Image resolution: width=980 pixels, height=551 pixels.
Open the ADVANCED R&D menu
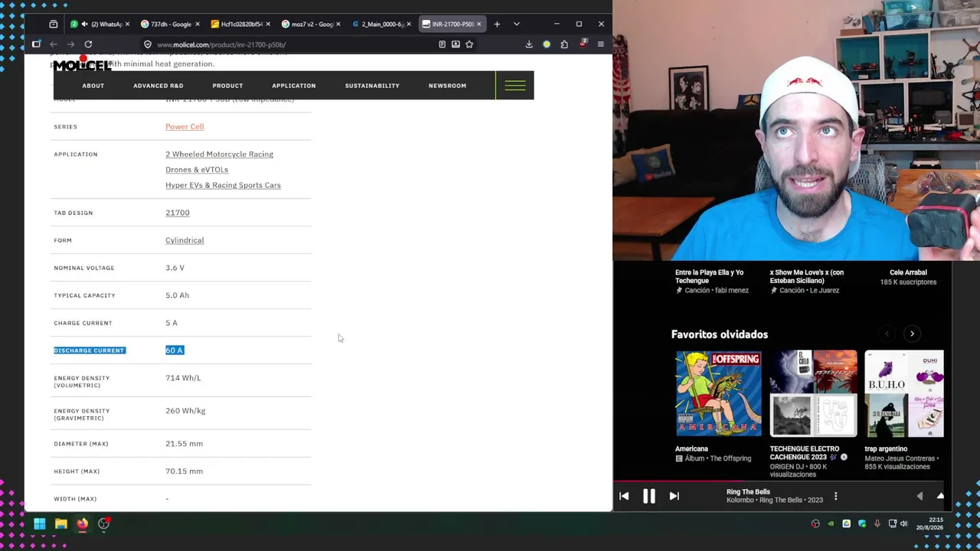click(158, 86)
